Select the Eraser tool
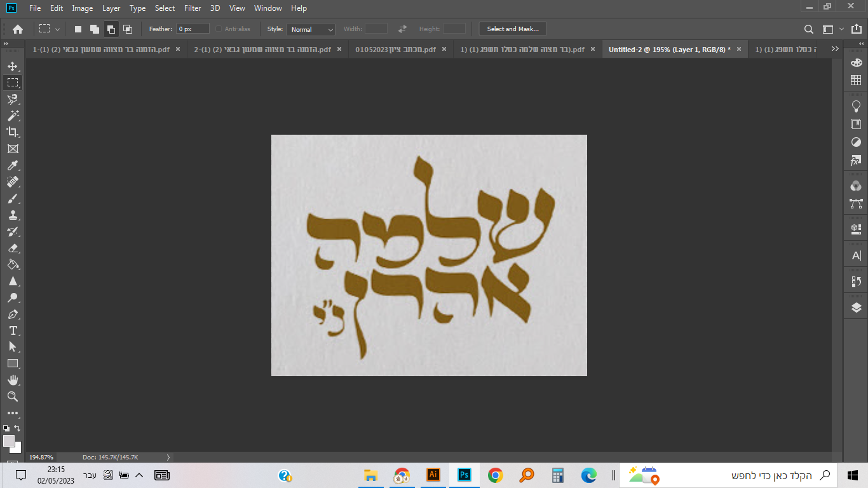This screenshot has width=868, height=488. pos(13,248)
